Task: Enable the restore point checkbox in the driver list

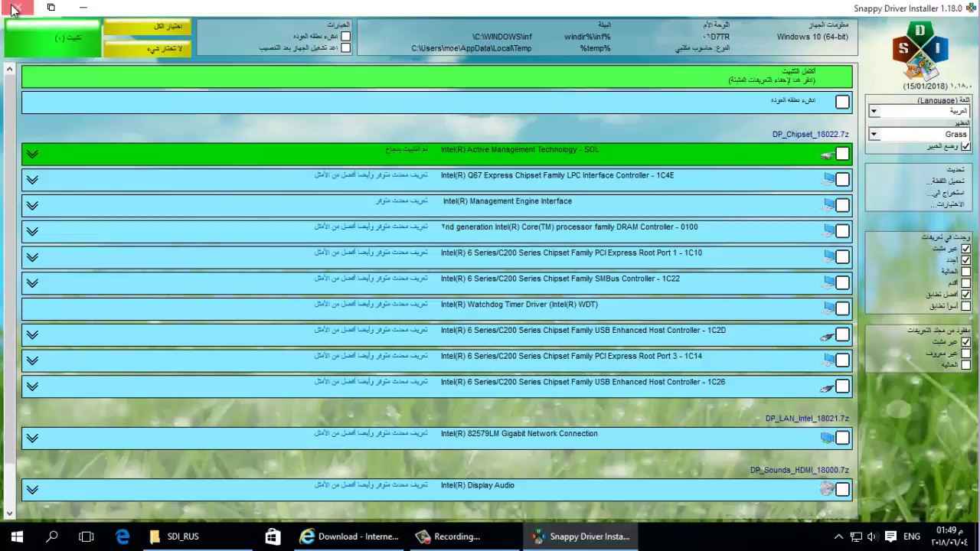Action: tap(842, 102)
